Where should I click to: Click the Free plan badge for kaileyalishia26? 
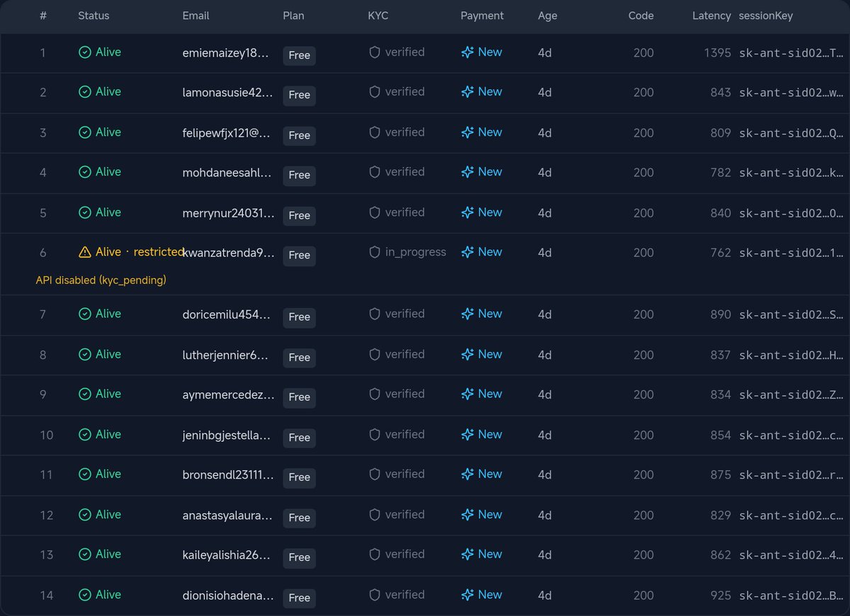click(x=300, y=557)
